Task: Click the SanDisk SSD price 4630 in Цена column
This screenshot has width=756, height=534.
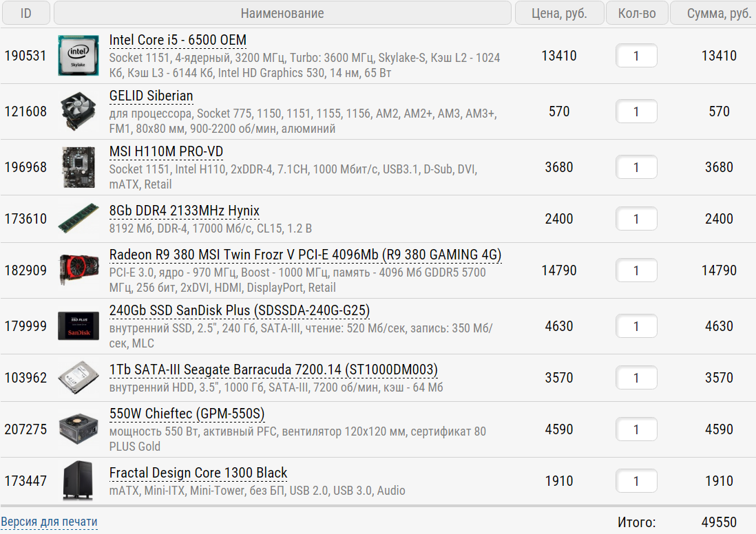Action: click(559, 326)
